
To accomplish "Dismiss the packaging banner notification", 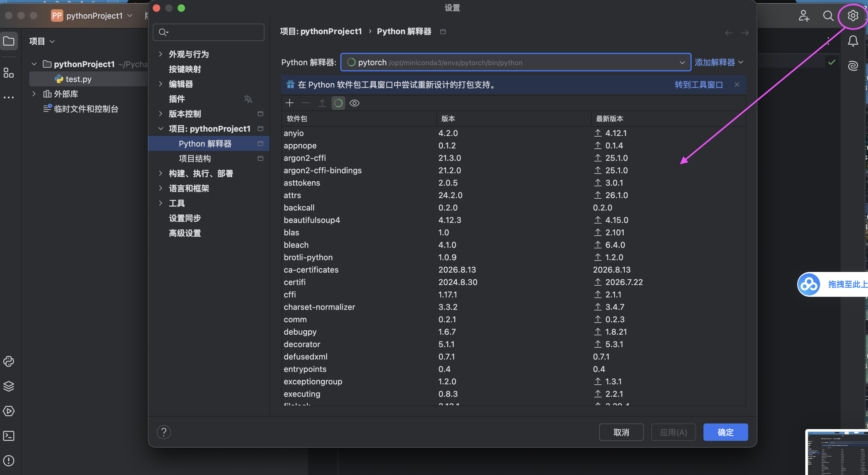I will [737, 84].
